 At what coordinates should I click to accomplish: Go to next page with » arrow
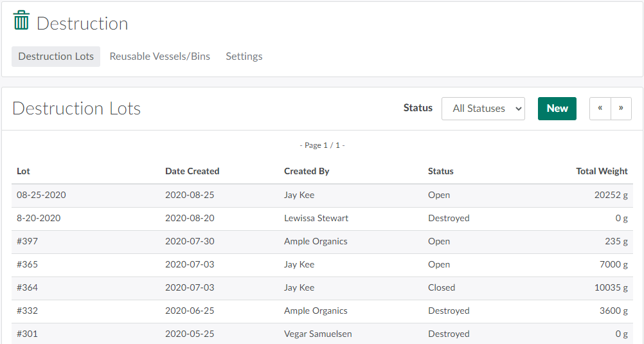[621, 109]
